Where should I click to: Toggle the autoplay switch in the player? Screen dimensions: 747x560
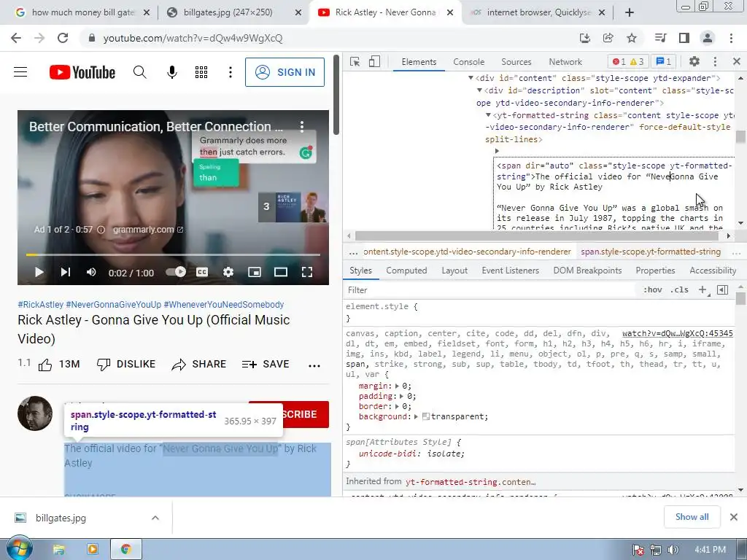point(176,272)
